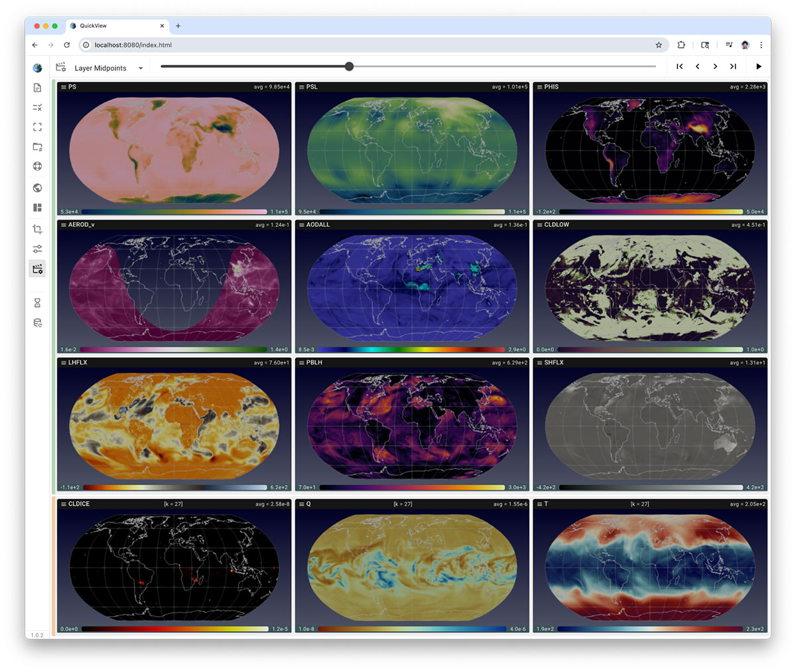The image size is (796, 672).
Task: Open the folder settings icon in sidebar
Action: pyautogui.click(x=37, y=147)
